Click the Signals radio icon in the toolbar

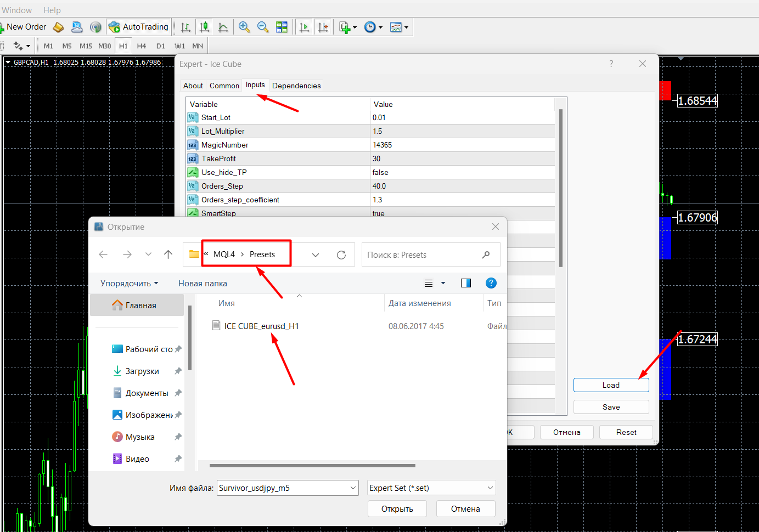(95, 27)
